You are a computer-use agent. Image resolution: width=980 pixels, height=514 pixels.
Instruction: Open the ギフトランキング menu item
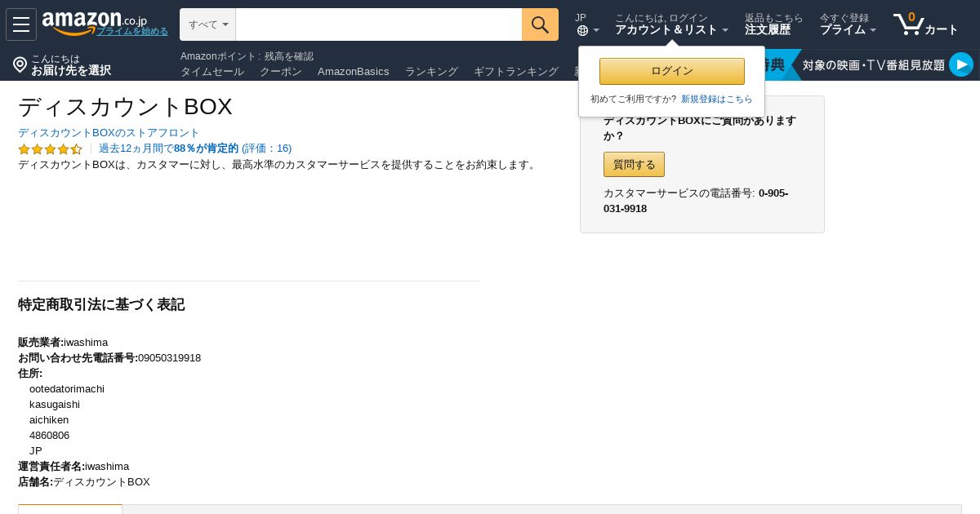click(516, 72)
